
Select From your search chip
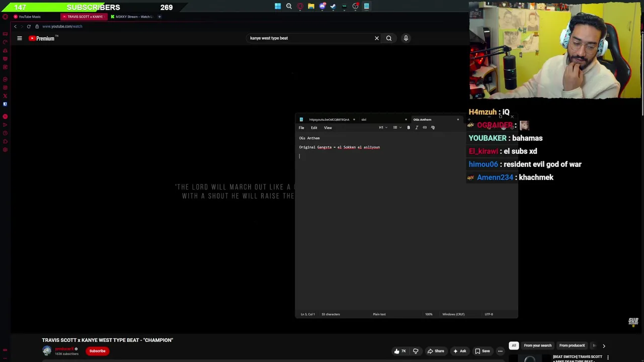pos(538,346)
